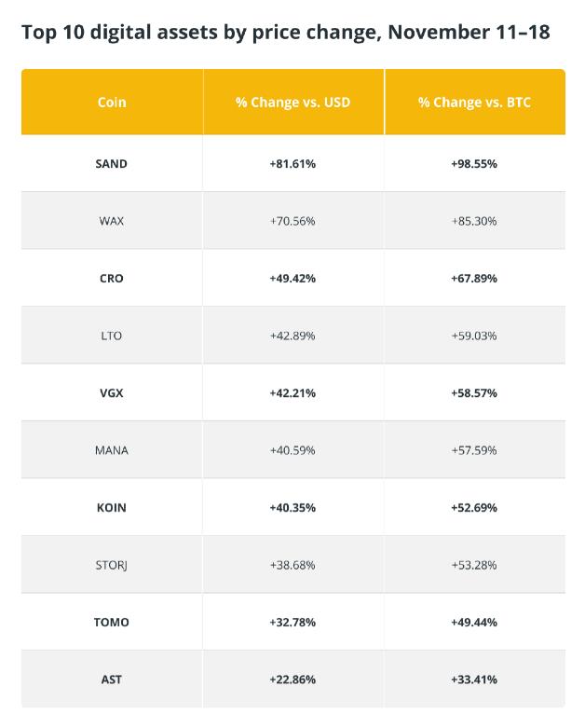Viewport: 585px width, 728px height.
Task: Click the table title heading text
Action: 285,33
